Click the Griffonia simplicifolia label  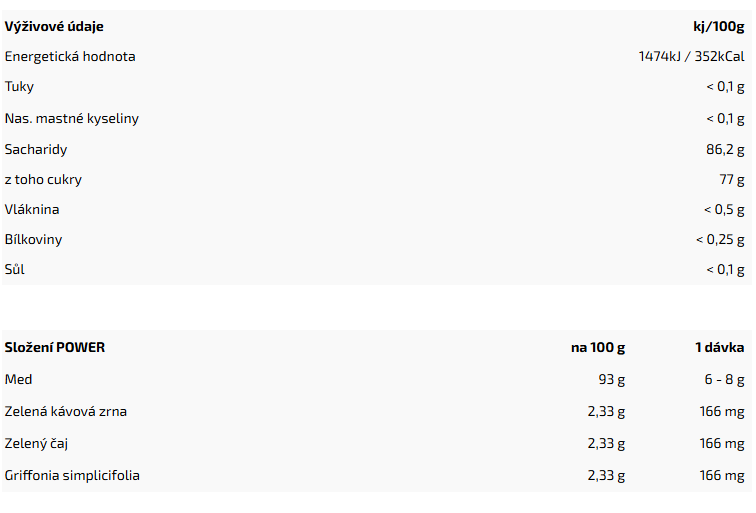pos(72,476)
